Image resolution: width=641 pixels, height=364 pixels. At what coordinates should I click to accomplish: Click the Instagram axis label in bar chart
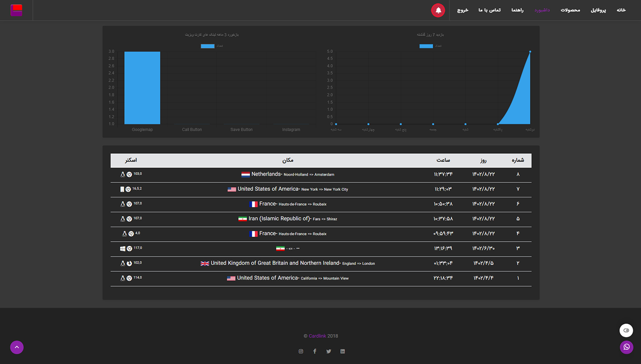click(291, 130)
